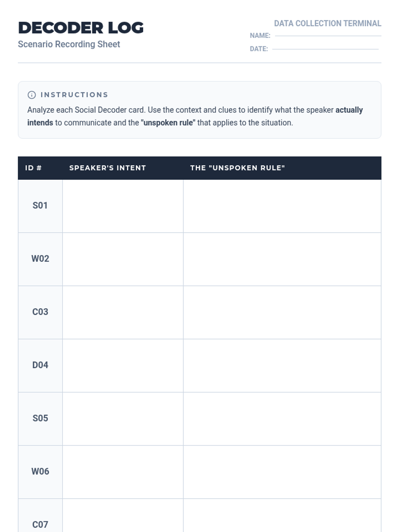Select THE "UNSPOKEN RULE" column header
The width and height of the screenshot is (399, 532).
237,168
